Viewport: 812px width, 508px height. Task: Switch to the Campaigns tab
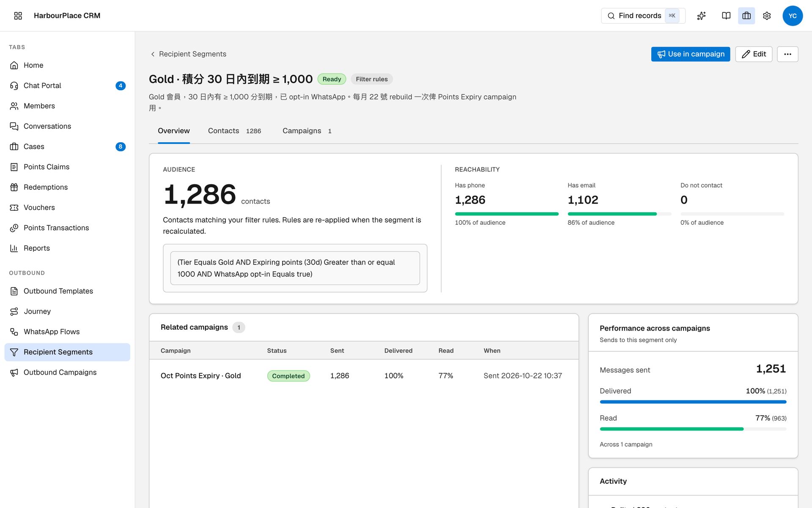coord(307,131)
